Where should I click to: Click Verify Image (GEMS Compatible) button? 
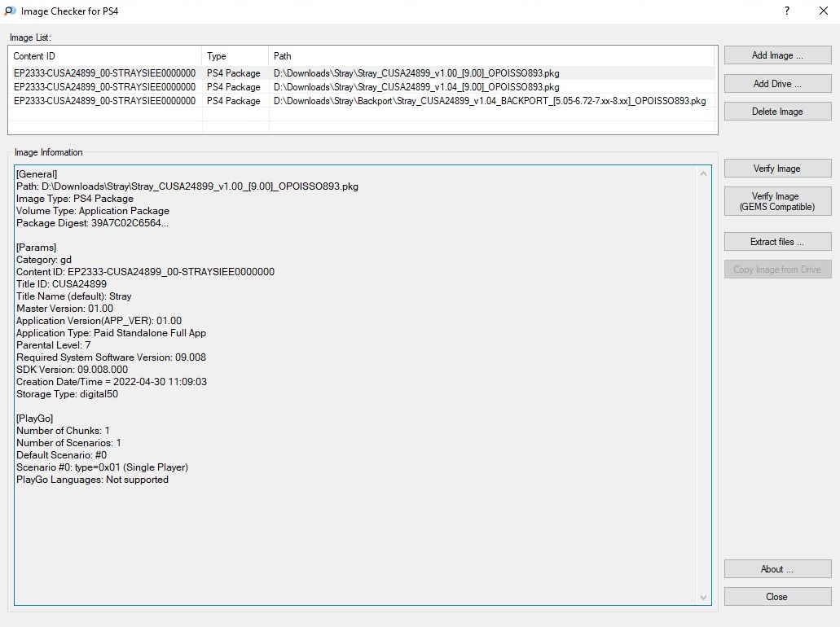pyautogui.click(x=777, y=201)
